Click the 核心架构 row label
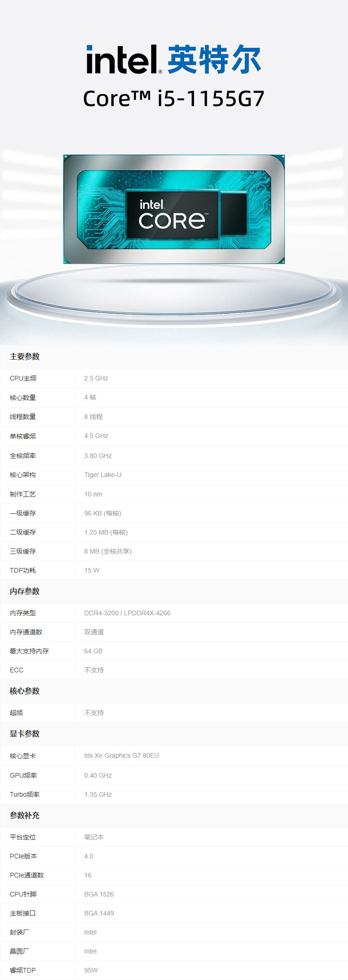 point(23,475)
